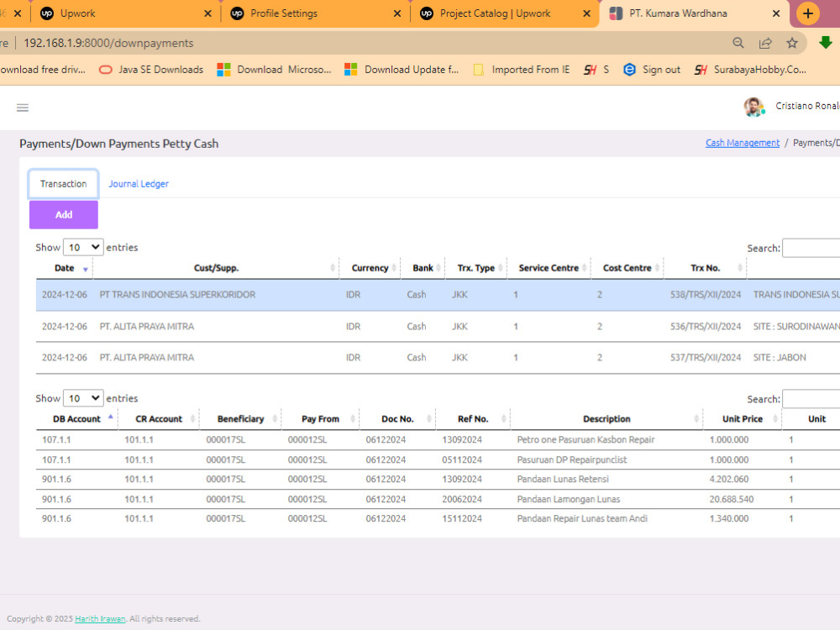Viewport: 840px width, 630px height.
Task: Click unit price 20.688.540
Action: tap(732, 499)
